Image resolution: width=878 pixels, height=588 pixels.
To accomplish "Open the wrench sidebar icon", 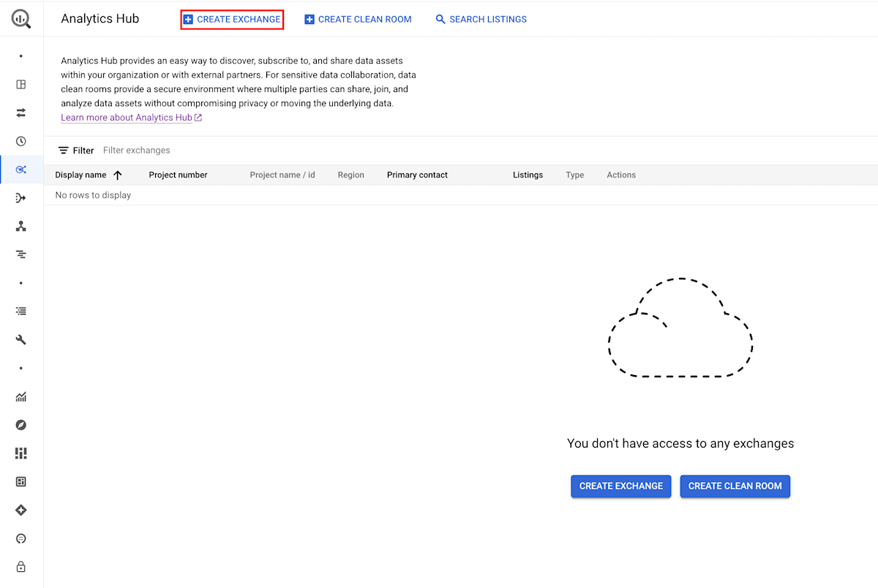I will [21, 339].
